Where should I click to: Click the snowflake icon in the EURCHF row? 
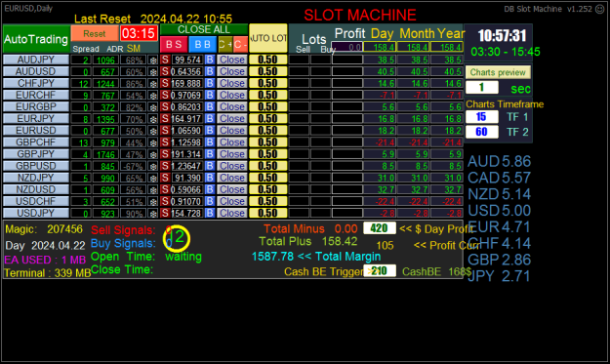coord(153,96)
